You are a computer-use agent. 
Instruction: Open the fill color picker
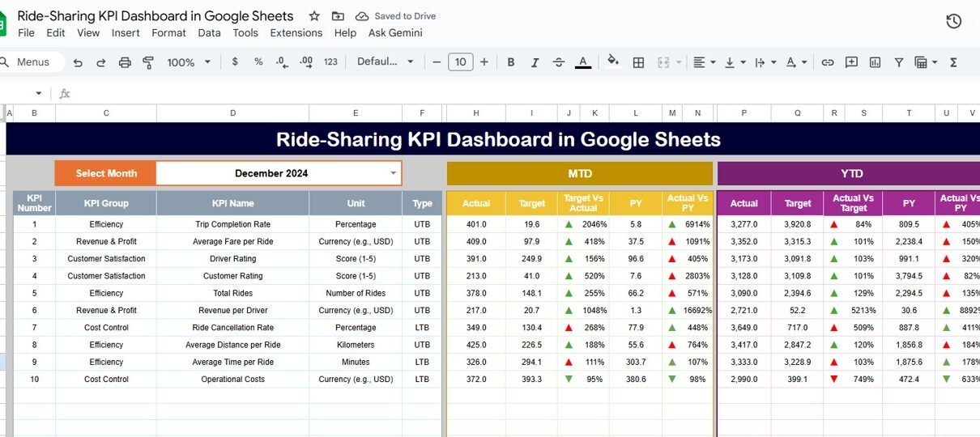613,62
